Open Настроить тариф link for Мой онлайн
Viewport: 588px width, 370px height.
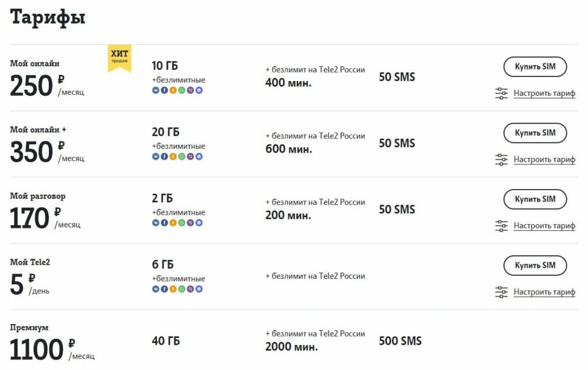coord(544,93)
